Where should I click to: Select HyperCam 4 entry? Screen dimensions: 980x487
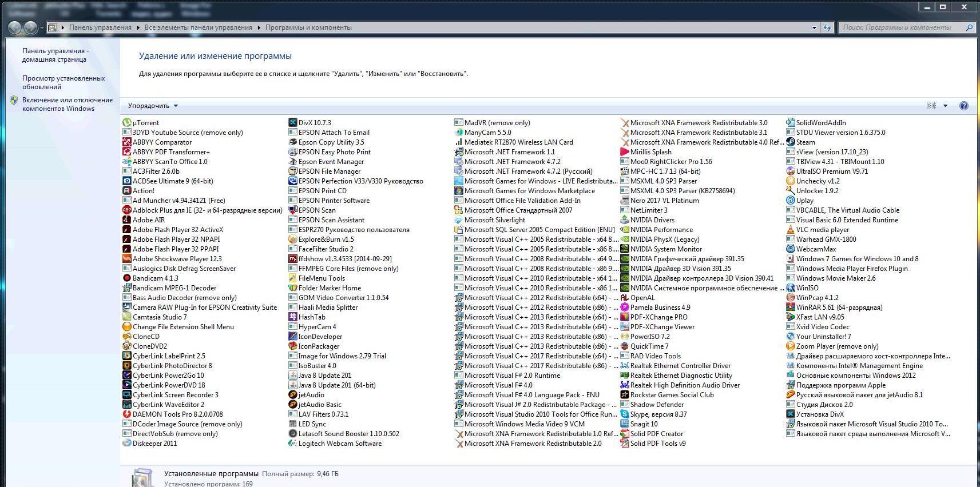click(313, 326)
